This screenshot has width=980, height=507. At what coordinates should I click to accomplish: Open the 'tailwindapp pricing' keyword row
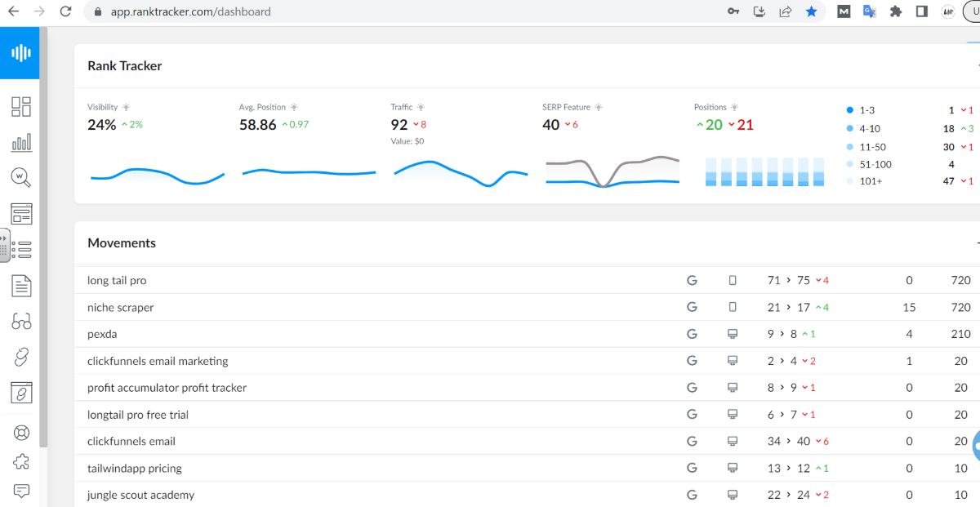[x=527, y=469]
